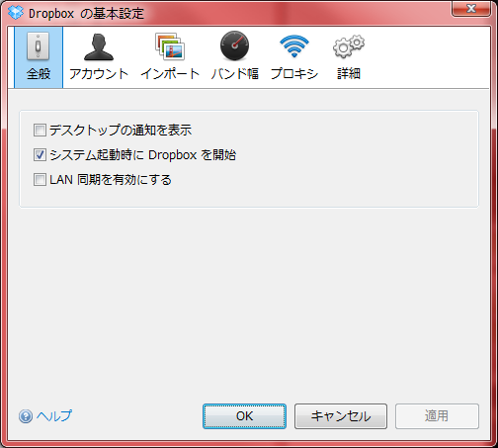Open the ヘルプ link
The height and width of the screenshot is (448, 498).
click(54, 416)
